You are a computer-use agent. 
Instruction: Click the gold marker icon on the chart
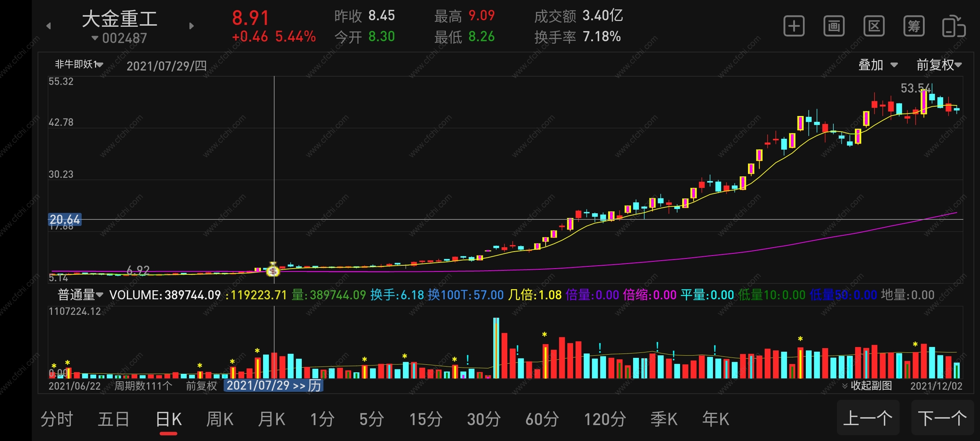[x=273, y=270]
